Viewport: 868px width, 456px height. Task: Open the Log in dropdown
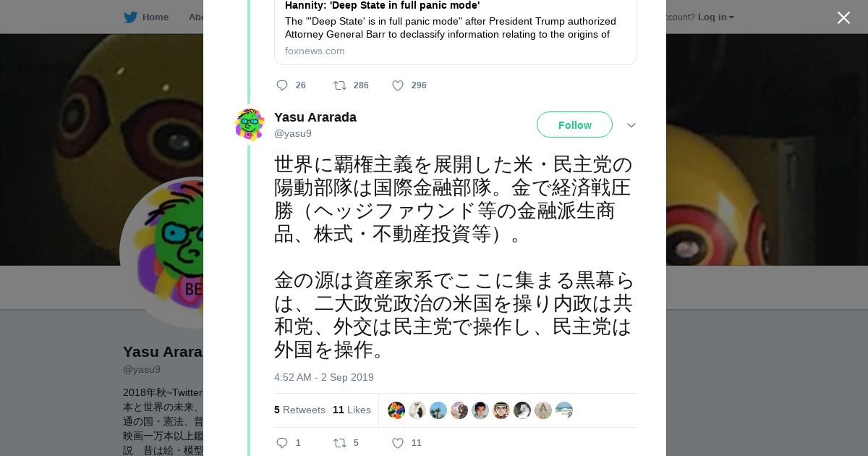point(715,17)
